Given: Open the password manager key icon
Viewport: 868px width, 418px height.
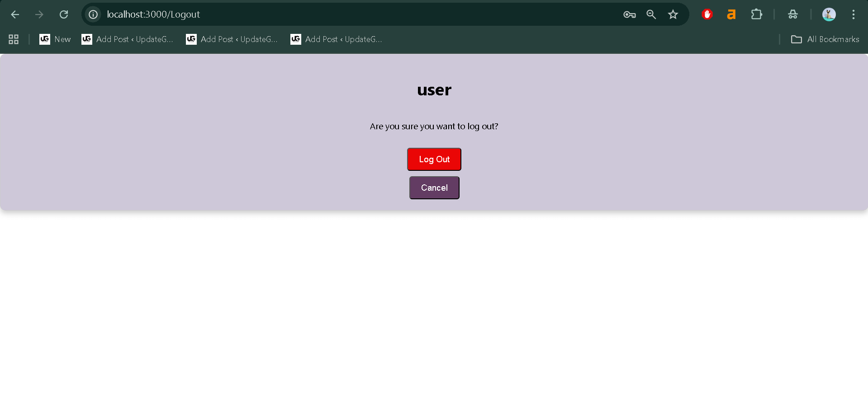Looking at the screenshot, I should point(629,14).
